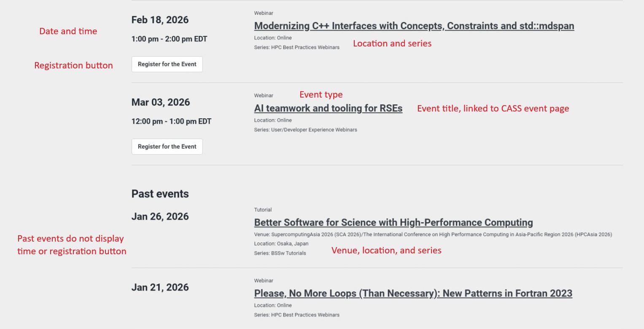Register for the Mar 03 webinar
The image size is (644, 329).
pyautogui.click(x=167, y=147)
